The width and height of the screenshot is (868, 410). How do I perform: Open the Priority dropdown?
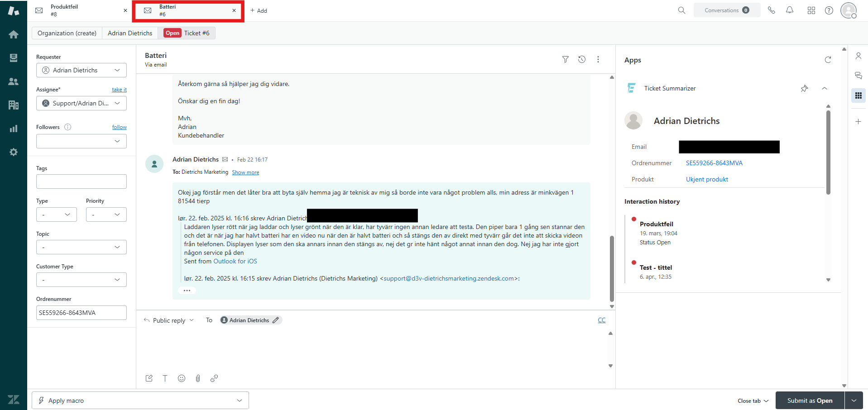pyautogui.click(x=106, y=215)
